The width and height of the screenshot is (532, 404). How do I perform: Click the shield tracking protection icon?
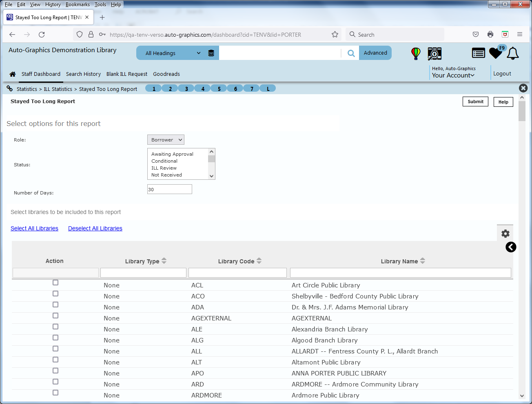[x=80, y=35]
